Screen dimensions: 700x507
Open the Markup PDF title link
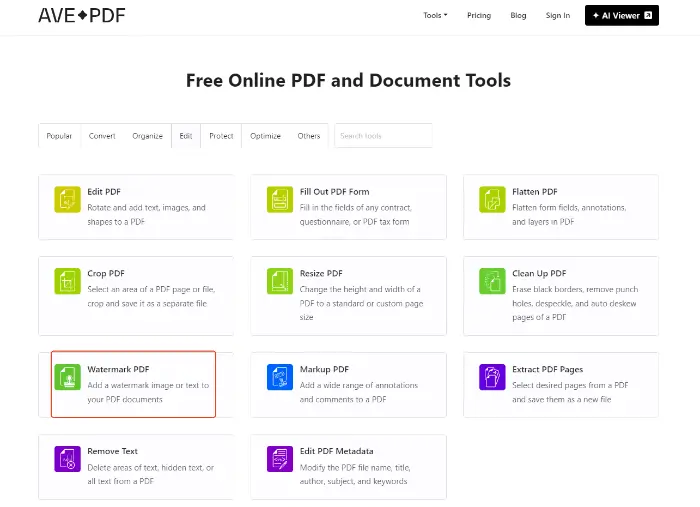coord(324,370)
